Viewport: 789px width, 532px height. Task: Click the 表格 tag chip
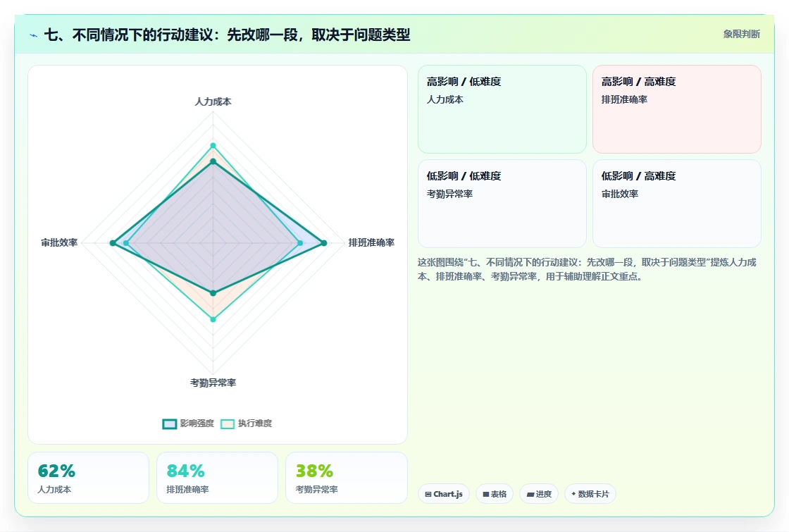(495, 494)
